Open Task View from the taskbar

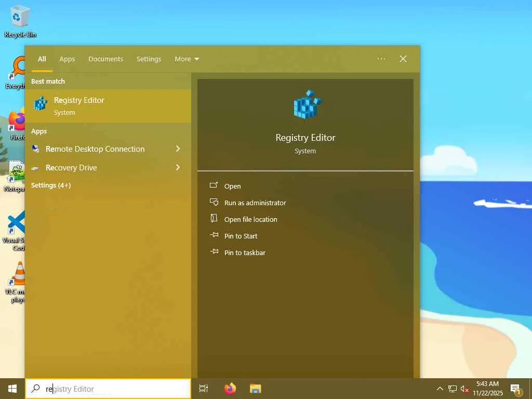[204, 389]
